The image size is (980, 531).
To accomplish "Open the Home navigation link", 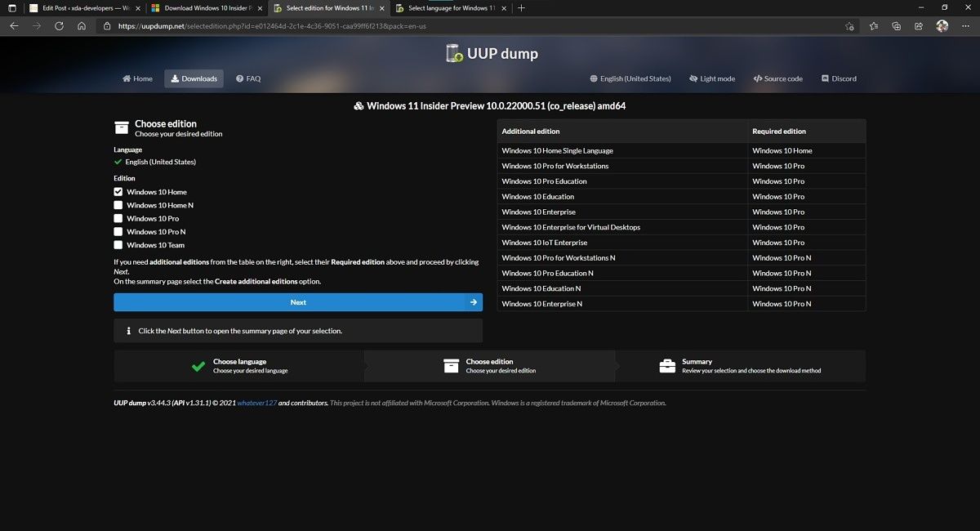I will click(137, 78).
